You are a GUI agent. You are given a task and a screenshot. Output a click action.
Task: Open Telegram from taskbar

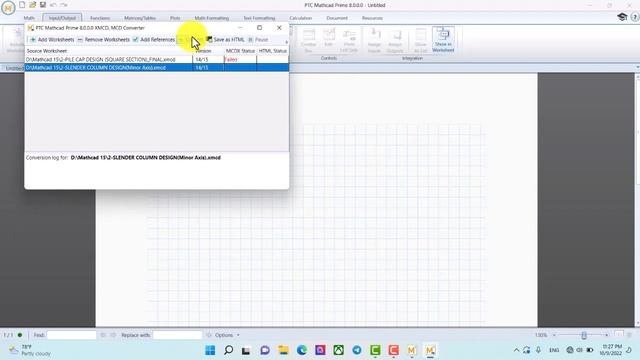pyautogui.click(x=357, y=350)
